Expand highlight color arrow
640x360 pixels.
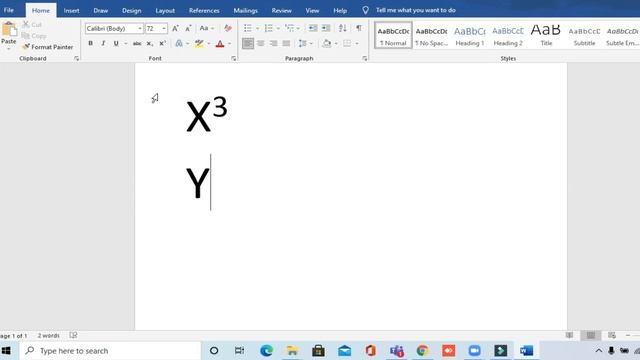[x=209, y=43]
